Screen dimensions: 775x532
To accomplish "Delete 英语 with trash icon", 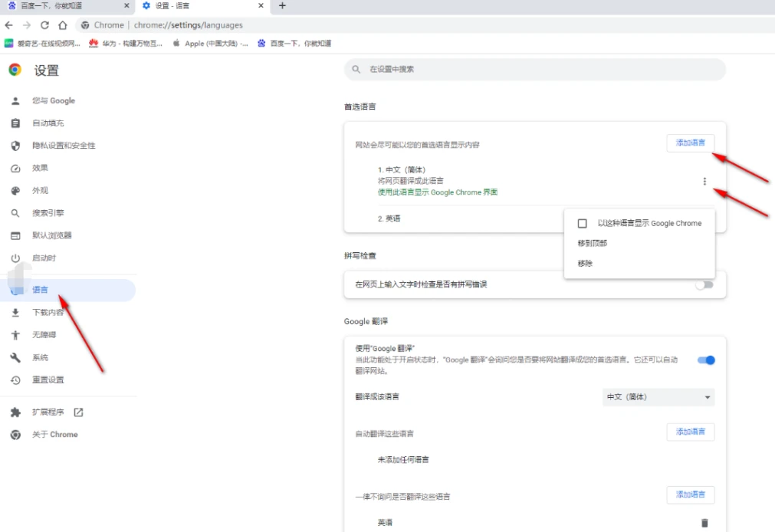I will tap(704, 523).
